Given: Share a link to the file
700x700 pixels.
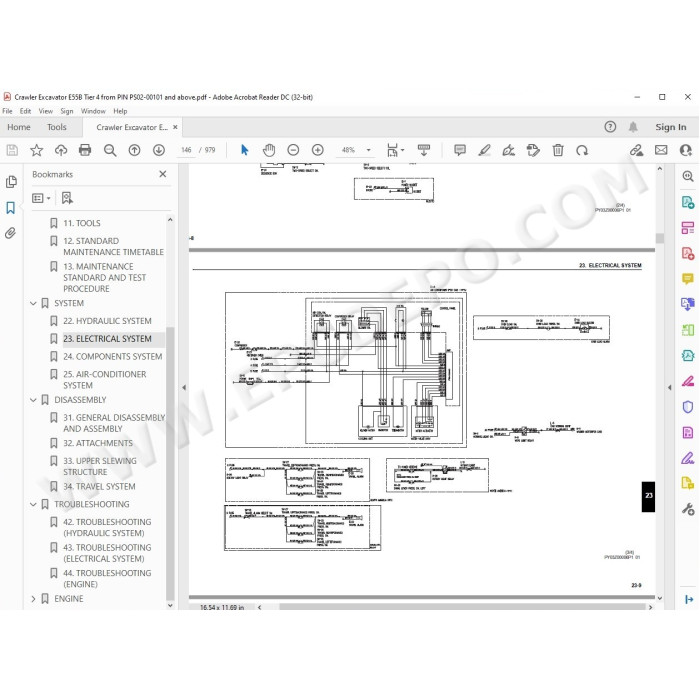Looking at the screenshot, I should coord(637,150).
